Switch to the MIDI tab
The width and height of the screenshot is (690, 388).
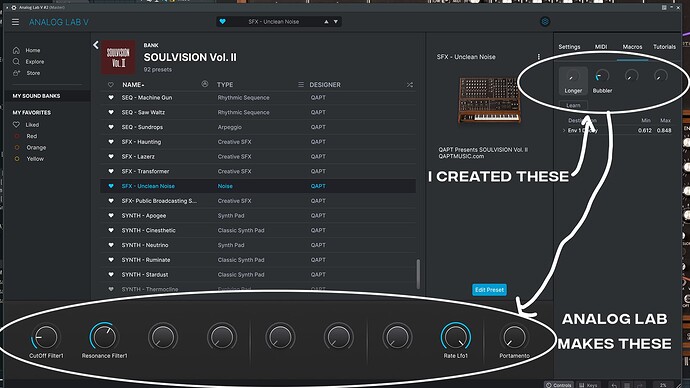601,47
